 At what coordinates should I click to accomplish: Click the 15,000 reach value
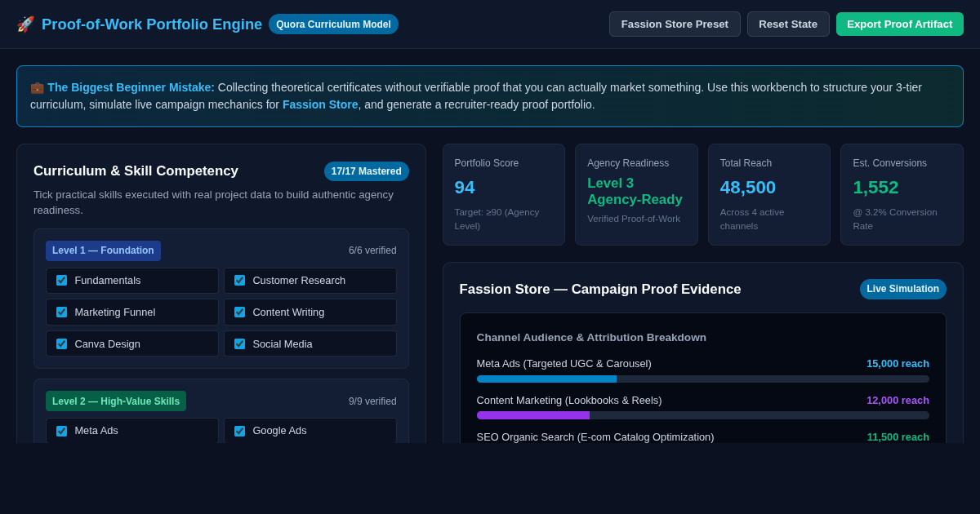(898, 364)
